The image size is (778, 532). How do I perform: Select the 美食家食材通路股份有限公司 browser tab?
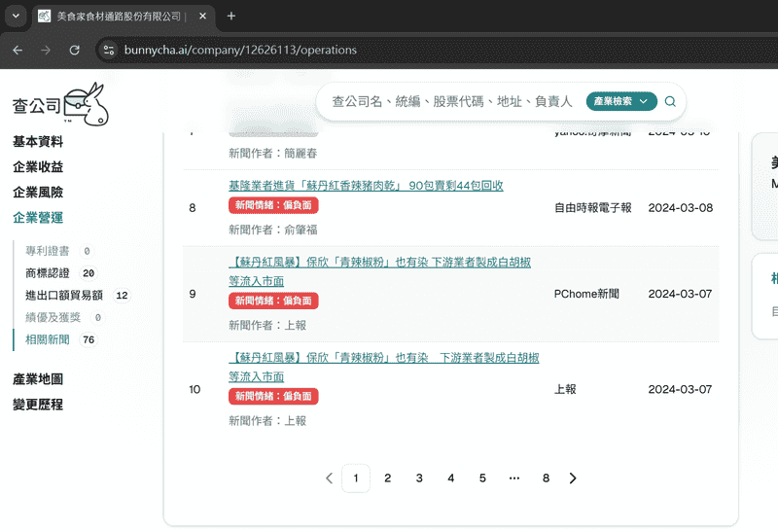point(123,17)
